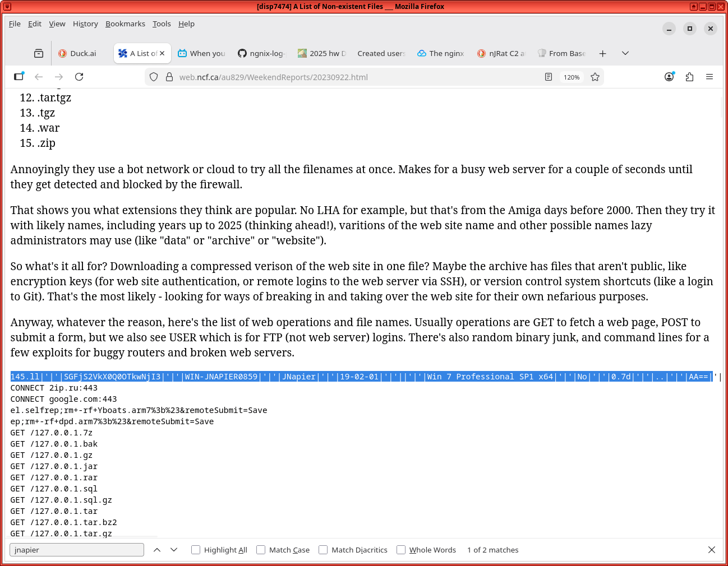Switch to 'The nginx' tab

coord(441,53)
